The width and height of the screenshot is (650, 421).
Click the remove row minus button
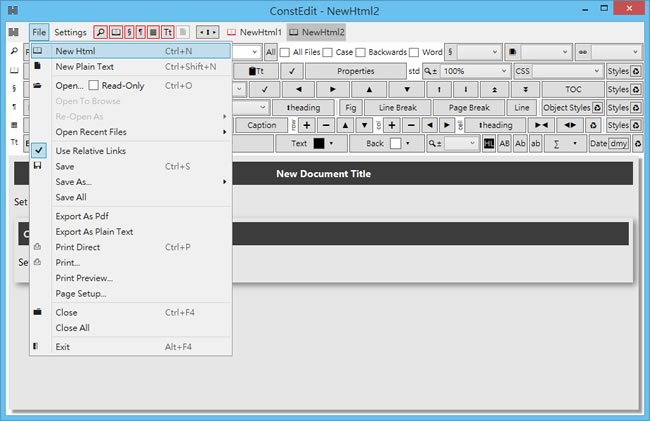click(x=326, y=125)
